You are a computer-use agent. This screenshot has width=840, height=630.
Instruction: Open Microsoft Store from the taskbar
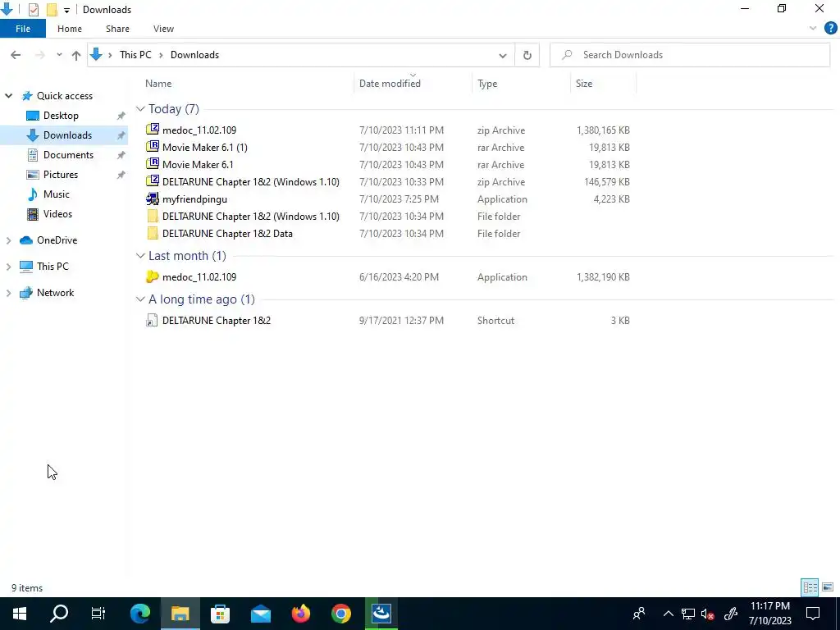click(x=220, y=614)
